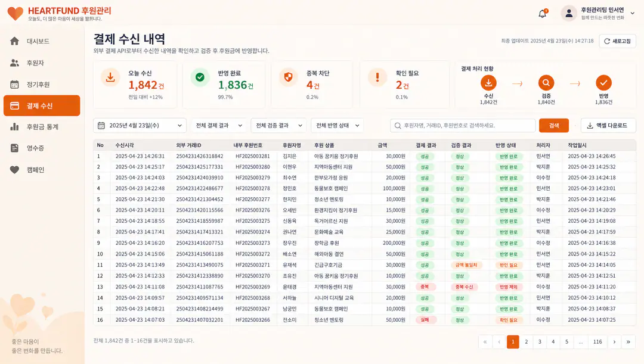This screenshot has width=644, height=364.
Task: Go to page 3
Action: 540,342
